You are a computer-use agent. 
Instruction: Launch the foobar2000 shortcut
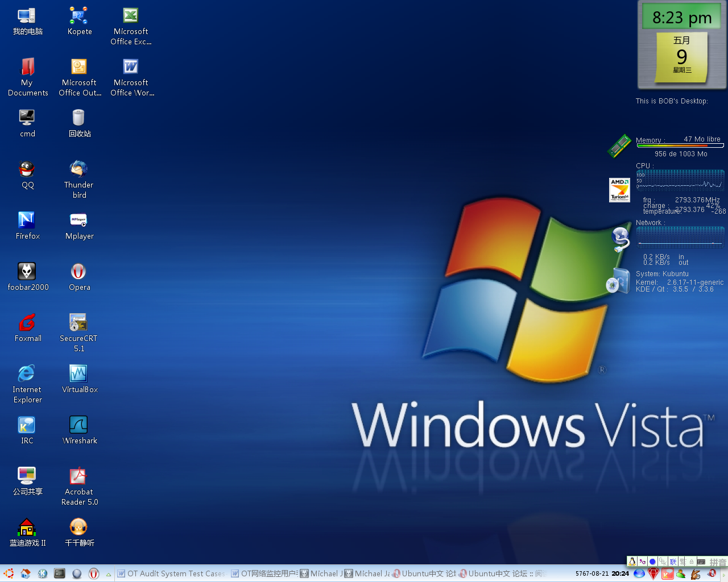point(27,277)
